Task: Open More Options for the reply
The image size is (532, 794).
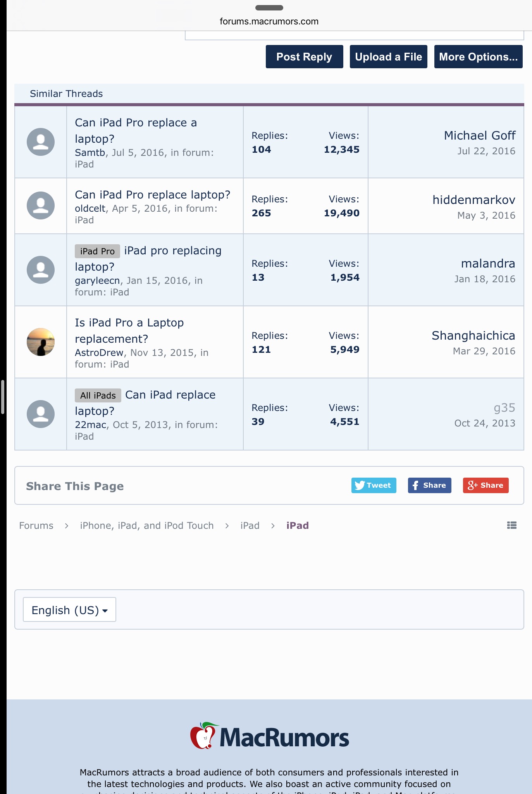Action: click(x=478, y=57)
